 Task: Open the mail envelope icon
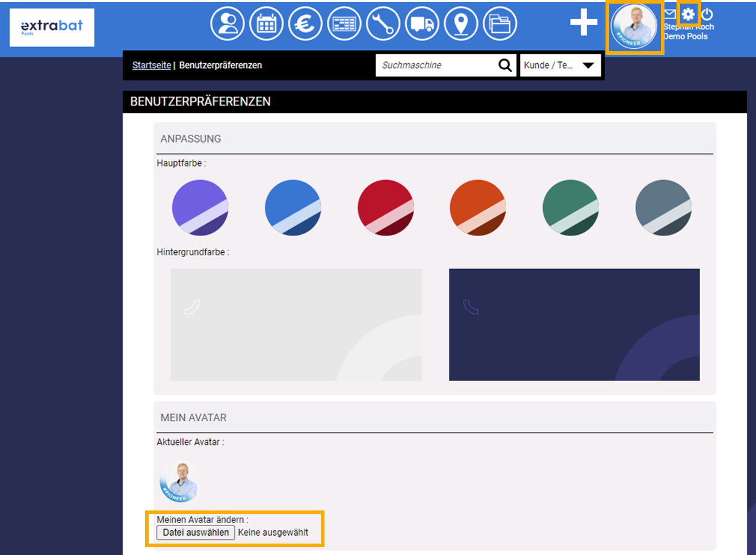pos(670,14)
